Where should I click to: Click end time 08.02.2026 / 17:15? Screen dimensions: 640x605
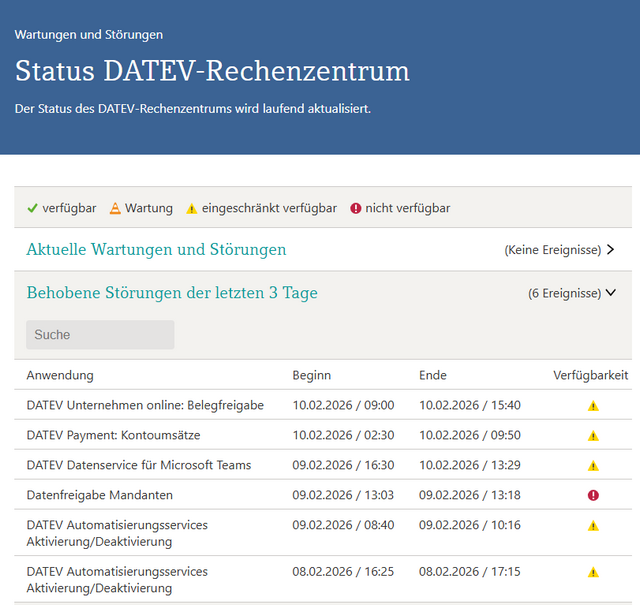click(470, 571)
